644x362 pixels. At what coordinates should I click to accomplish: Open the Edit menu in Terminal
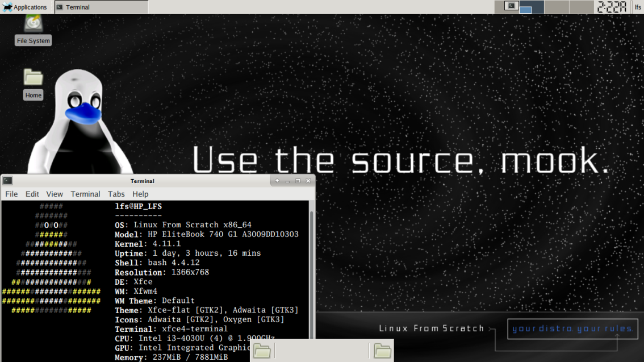pos(32,194)
